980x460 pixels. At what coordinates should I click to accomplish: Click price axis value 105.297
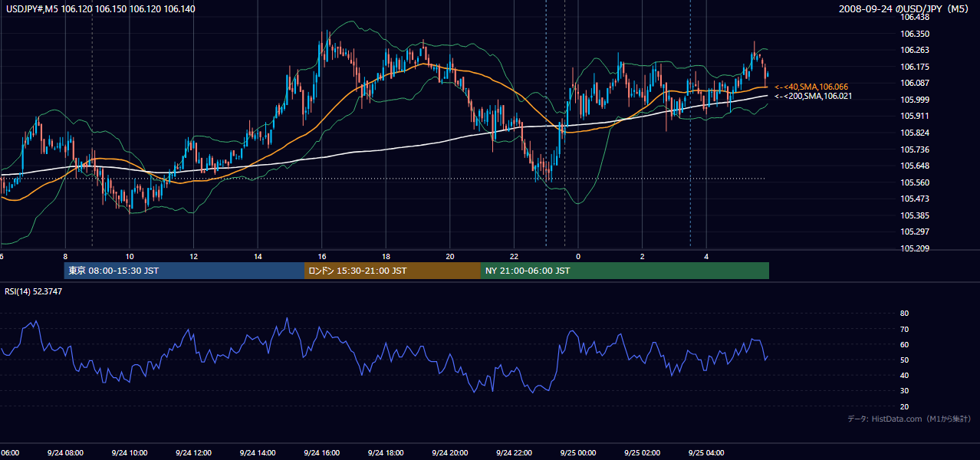coord(915,232)
